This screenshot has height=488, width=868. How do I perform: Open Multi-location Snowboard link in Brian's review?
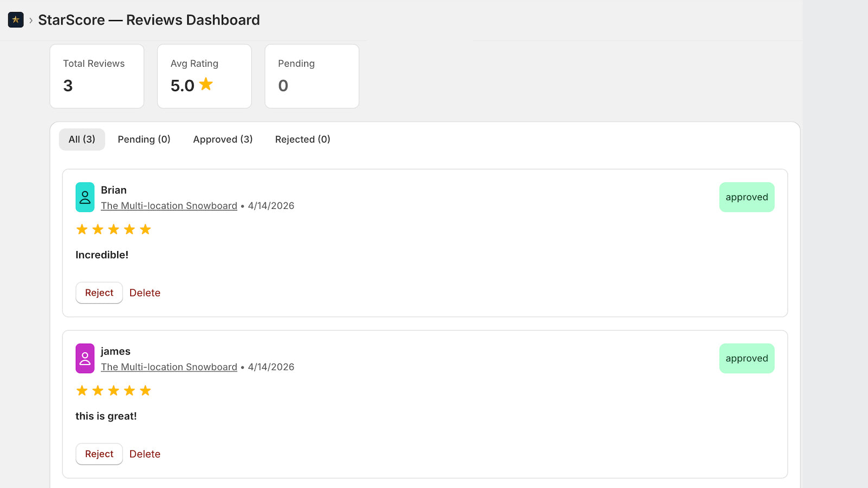click(x=169, y=206)
